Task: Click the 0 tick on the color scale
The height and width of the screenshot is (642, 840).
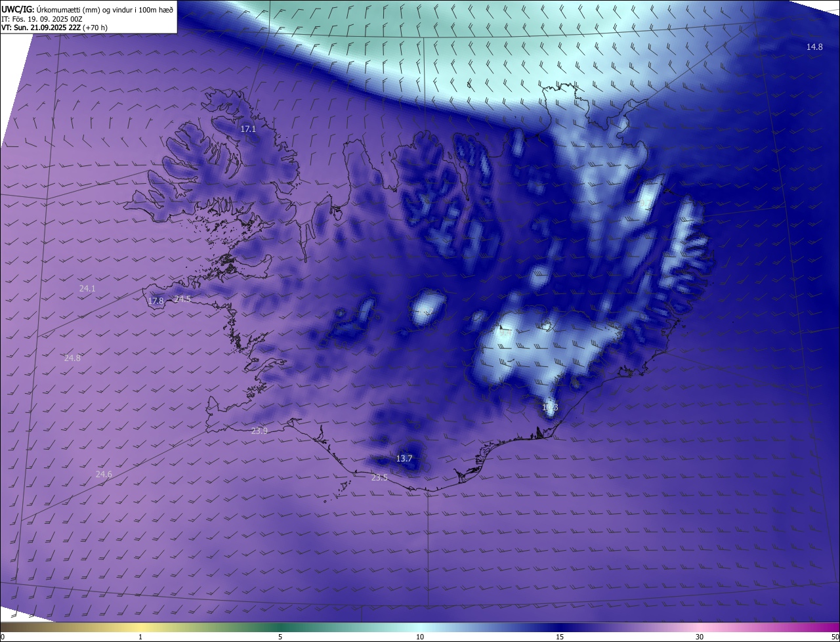Action: click(x=3, y=637)
